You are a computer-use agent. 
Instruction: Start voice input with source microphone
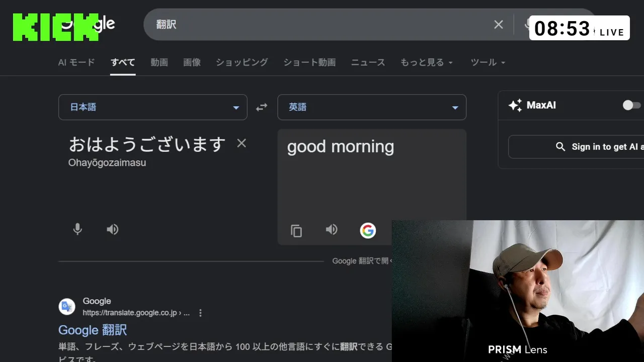(77, 230)
